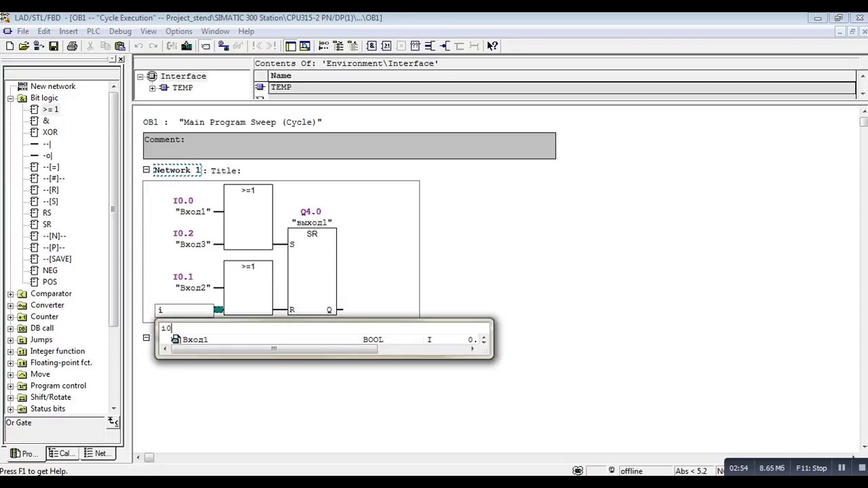The image size is (868, 488).
Task: Click the Cut scissors toolbar icon
Action: click(90, 46)
